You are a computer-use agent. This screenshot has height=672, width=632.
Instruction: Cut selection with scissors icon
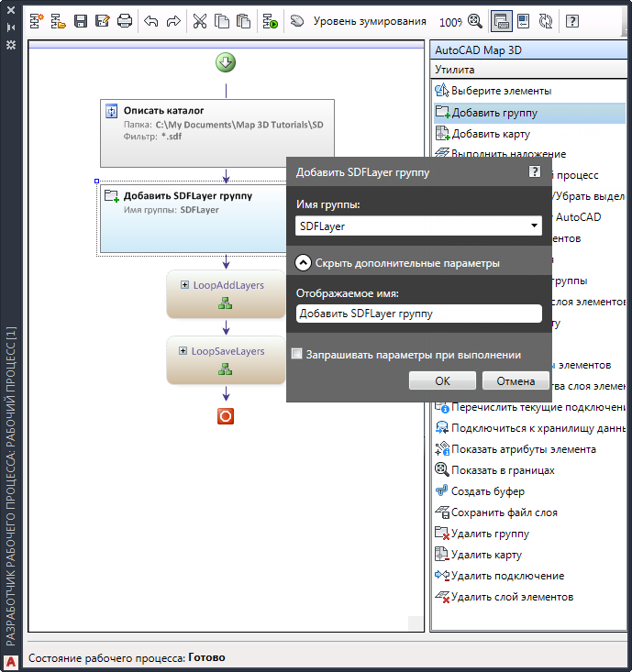point(199,20)
